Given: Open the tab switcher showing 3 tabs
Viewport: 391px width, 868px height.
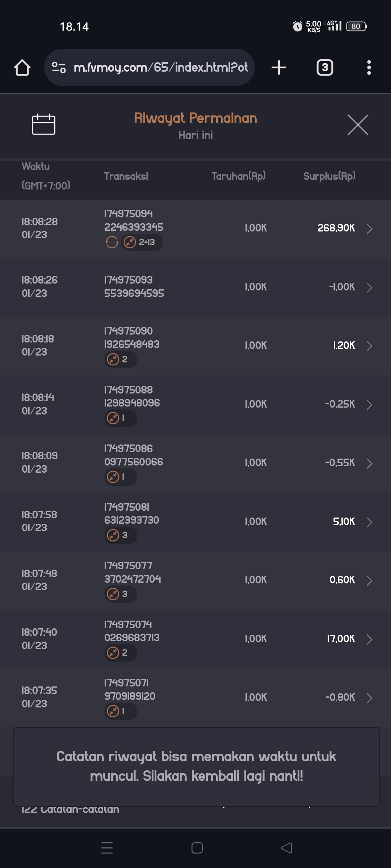Looking at the screenshot, I should pos(325,68).
